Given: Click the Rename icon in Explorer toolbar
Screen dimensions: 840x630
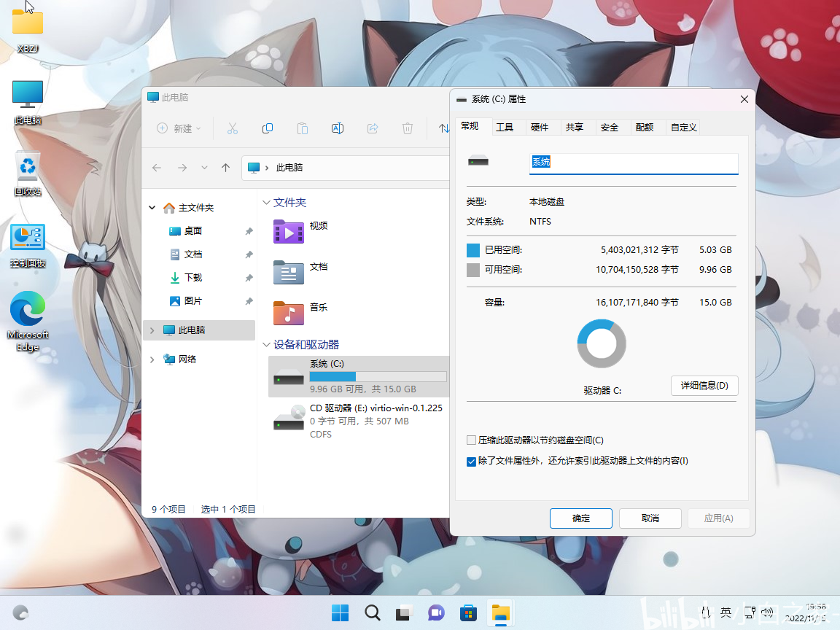Looking at the screenshot, I should point(338,128).
